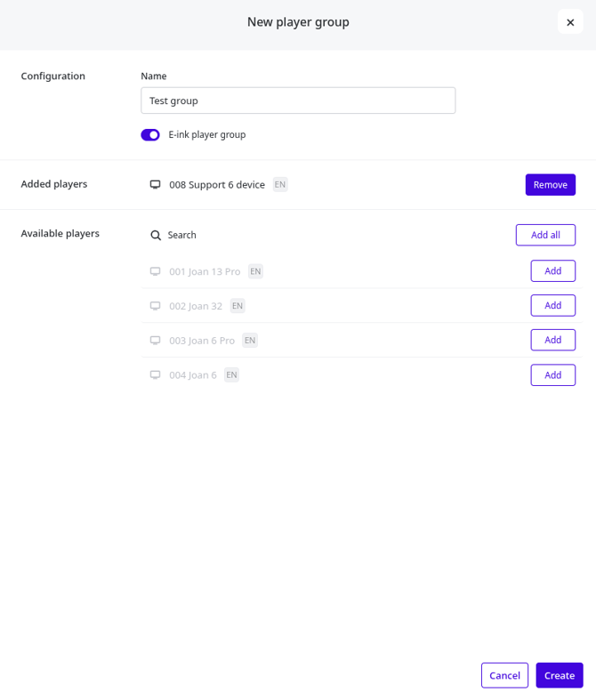Add 001 Joan 13 Pro player
This screenshot has width=596, height=700.
point(552,271)
